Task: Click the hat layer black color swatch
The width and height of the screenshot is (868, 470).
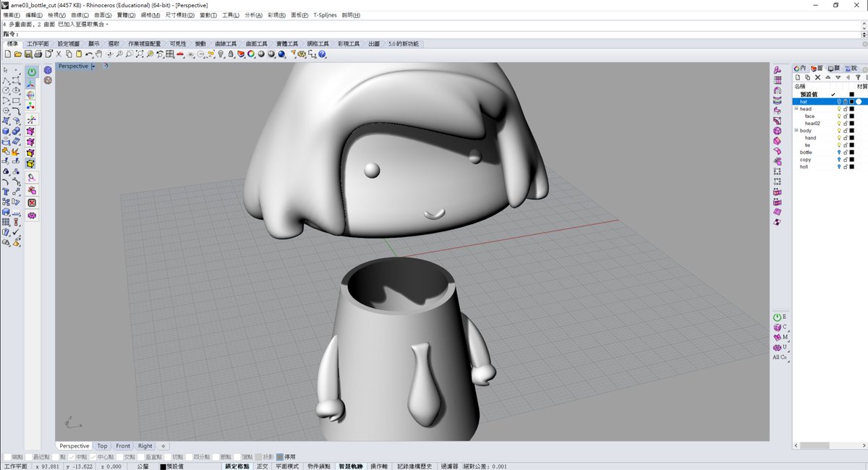Action: point(852,102)
